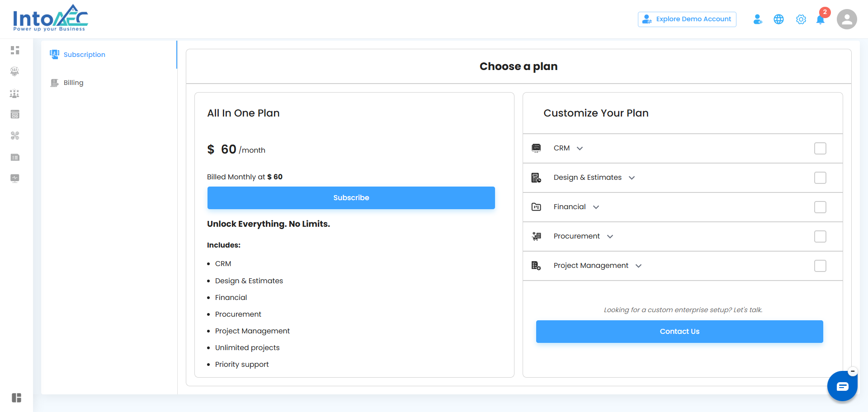Click the Subscribe button

pos(351,198)
